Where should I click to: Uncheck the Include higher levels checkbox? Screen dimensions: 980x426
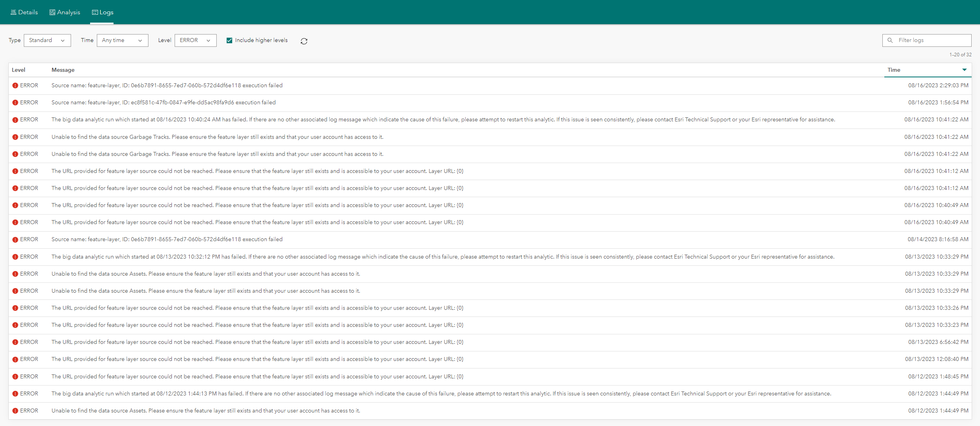(x=229, y=40)
